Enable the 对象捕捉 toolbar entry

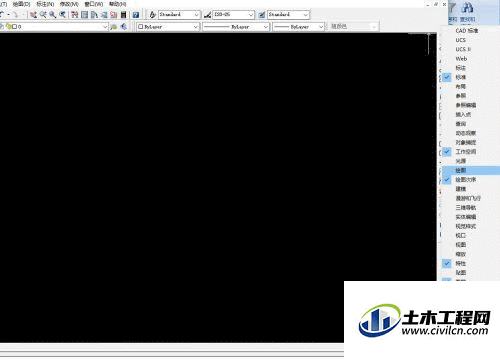[x=471, y=143]
